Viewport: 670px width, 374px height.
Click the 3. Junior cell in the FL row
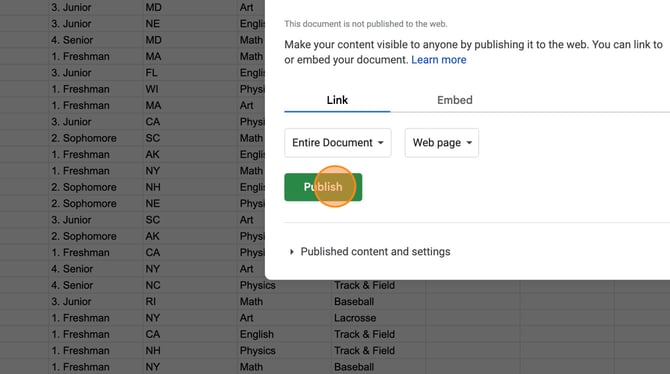click(96, 73)
